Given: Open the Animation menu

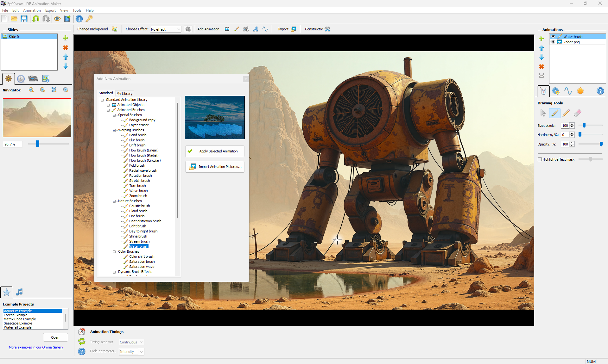Looking at the screenshot, I should pos(32,10).
